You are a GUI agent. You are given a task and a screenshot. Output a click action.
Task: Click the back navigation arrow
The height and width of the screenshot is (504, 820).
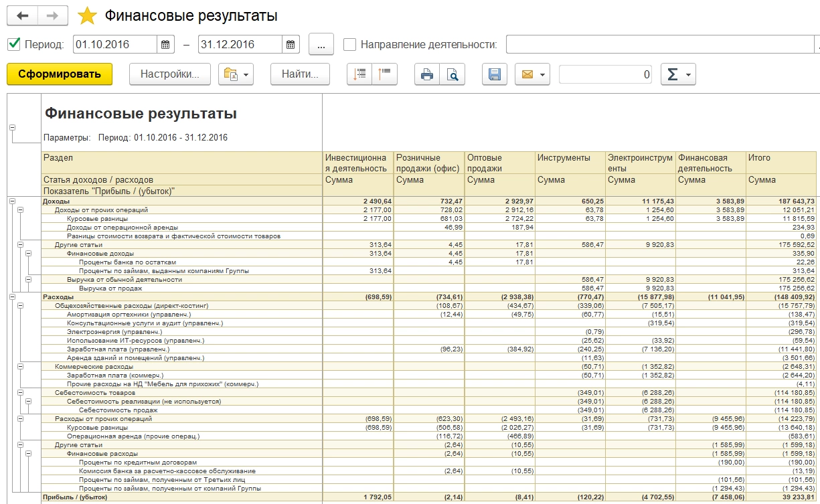point(22,15)
